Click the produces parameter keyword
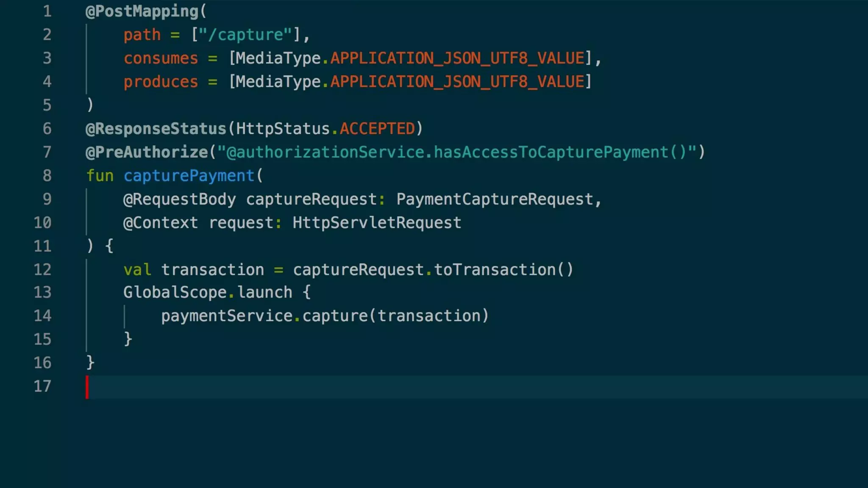Screen dimensions: 868x488 tap(161, 82)
